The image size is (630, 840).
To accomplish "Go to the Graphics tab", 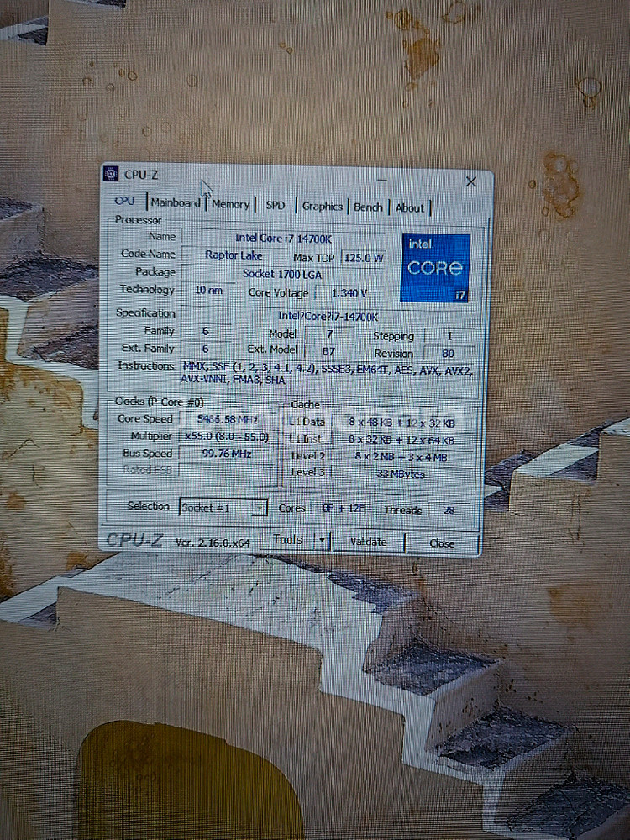I will [323, 207].
